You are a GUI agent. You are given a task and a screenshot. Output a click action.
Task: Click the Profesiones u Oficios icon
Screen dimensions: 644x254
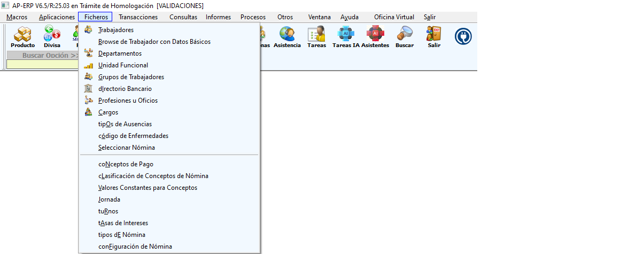(89, 100)
